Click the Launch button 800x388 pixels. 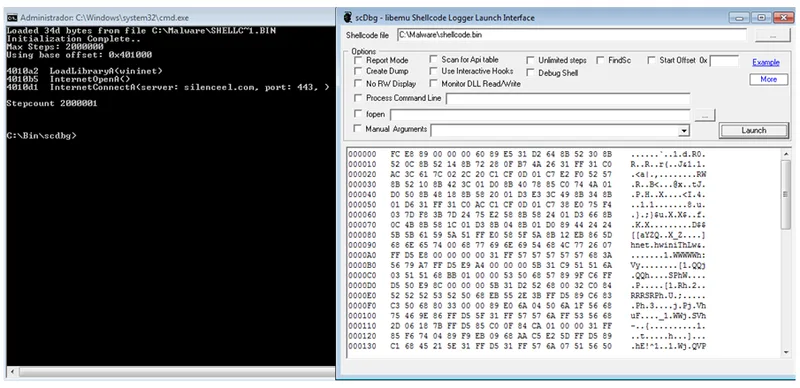754,130
